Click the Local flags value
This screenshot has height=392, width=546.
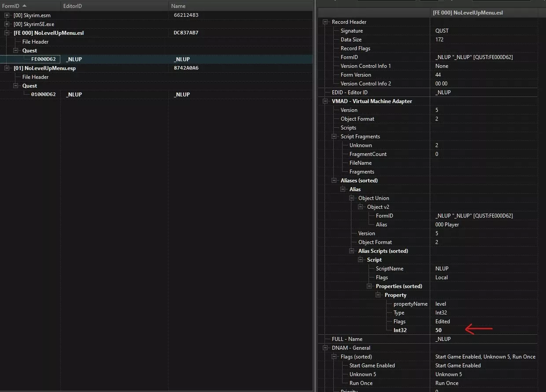[x=441, y=277]
